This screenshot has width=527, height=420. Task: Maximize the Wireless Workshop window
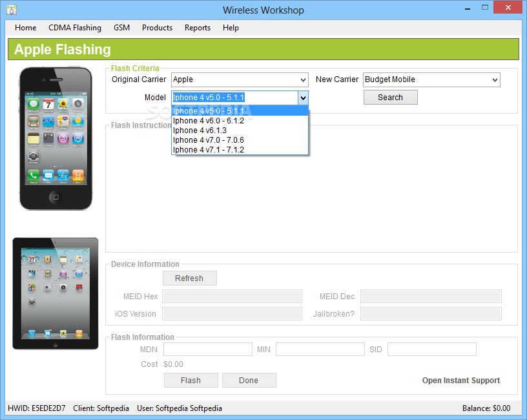point(484,7)
